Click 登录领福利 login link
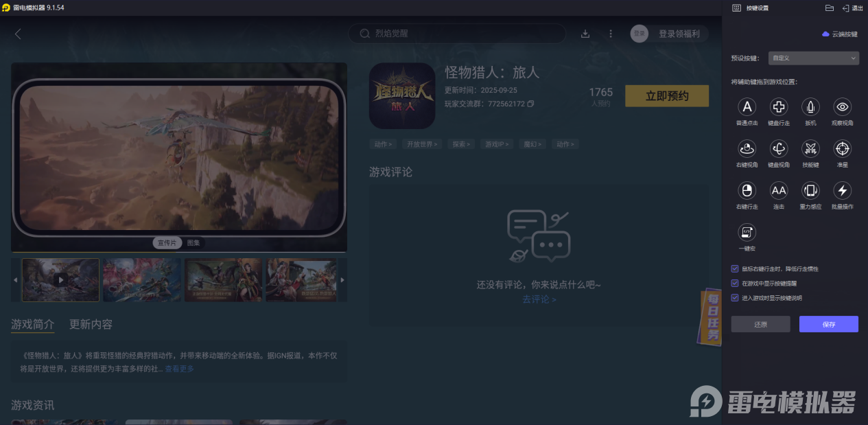 [x=679, y=34]
